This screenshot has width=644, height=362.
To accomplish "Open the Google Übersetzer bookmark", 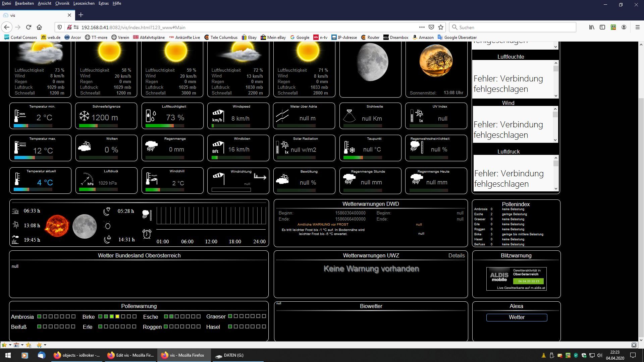I will [457, 37].
